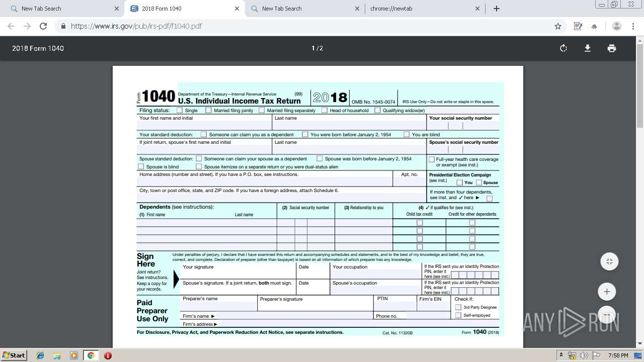Check the '3rd Party Designee' box
This screenshot has width=644, height=362.
point(458,307)
